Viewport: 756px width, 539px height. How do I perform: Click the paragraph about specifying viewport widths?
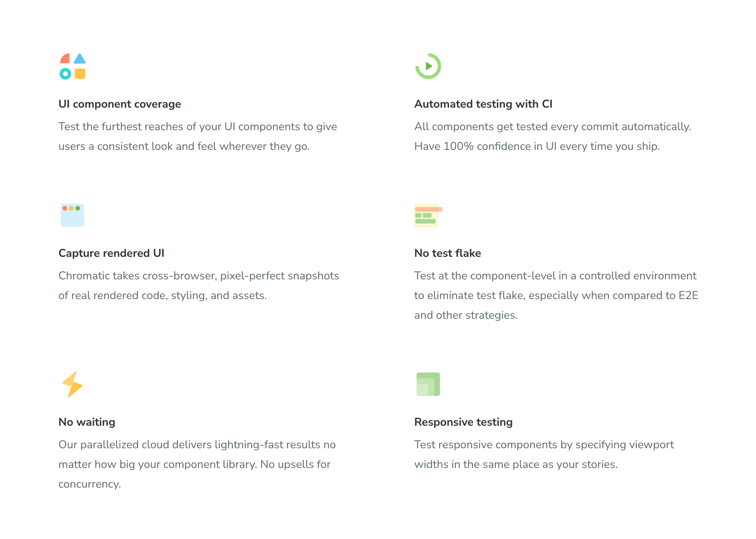click(544, 455)
